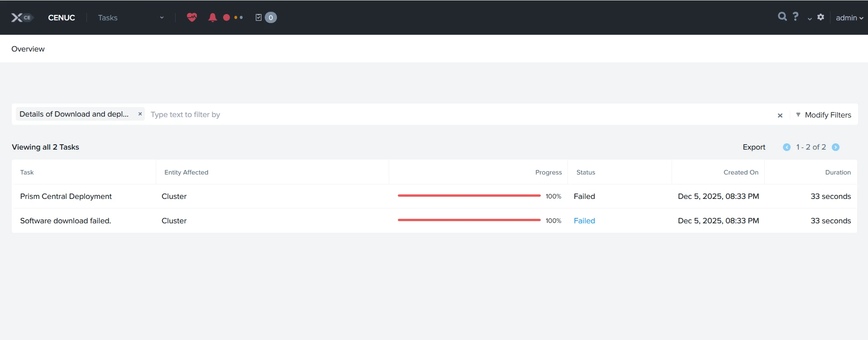Click the Prism Central Deployment progress bar
Viewport: 868px width, 340px height.
tap(469, 196)
